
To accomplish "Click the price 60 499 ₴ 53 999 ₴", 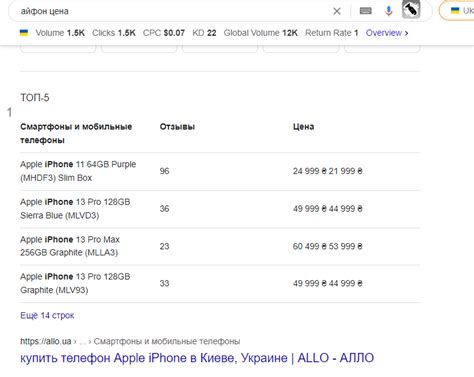I will (327, 246).
